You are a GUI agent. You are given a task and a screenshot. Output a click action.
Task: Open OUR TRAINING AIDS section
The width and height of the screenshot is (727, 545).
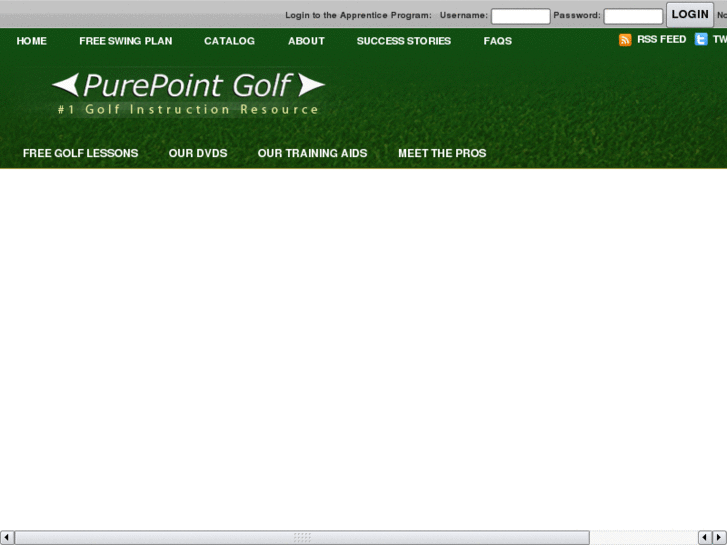click(312, 154)
